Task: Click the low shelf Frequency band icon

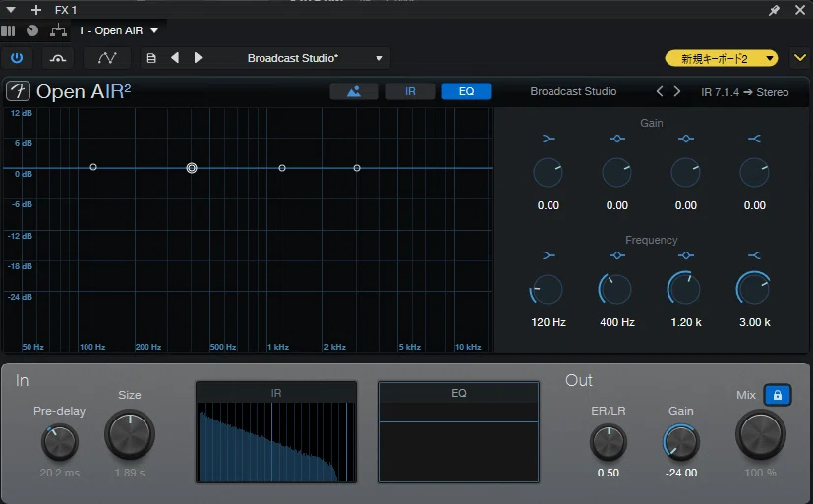Action: (x=549, y=255)
